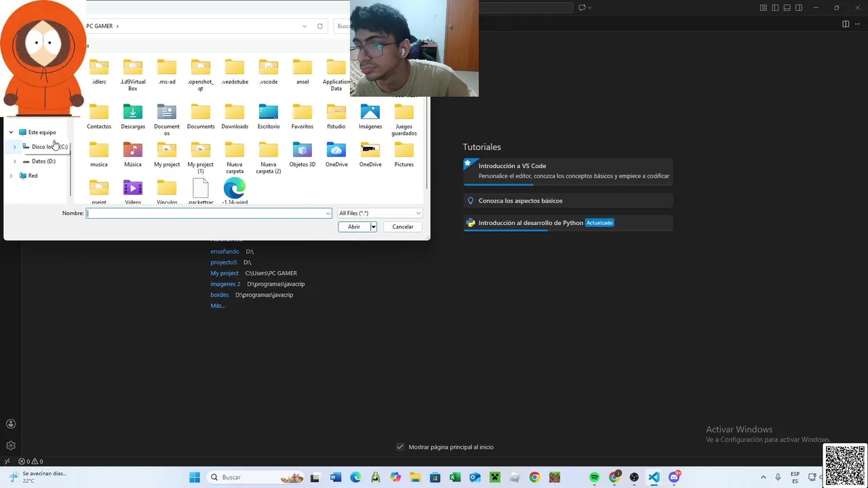This screenshot has width=868, height=488.
Task: Open the dropdown beside the Copilot chat icon
Action: [x=590, y=7]
